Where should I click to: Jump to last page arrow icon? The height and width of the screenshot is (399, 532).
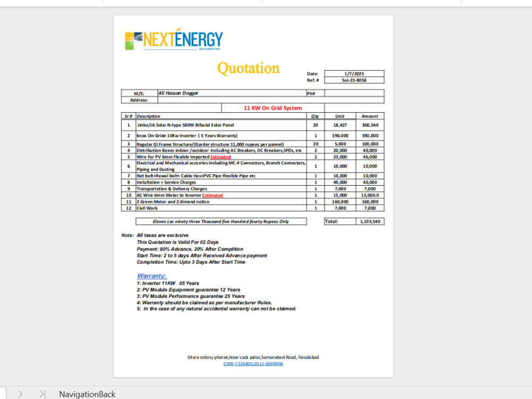[43, 394]
